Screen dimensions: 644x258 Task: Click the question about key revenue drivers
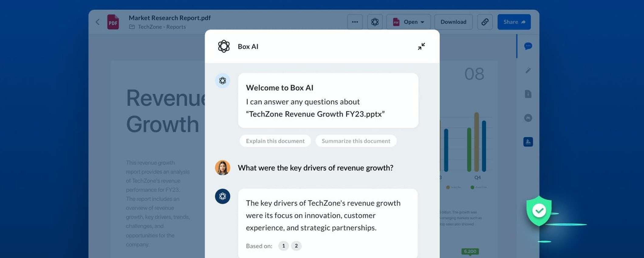click(315, 168)
